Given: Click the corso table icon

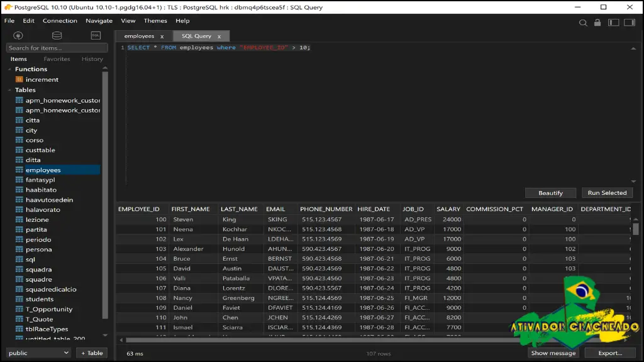Looking at the screenshot, I should point(19,140).
